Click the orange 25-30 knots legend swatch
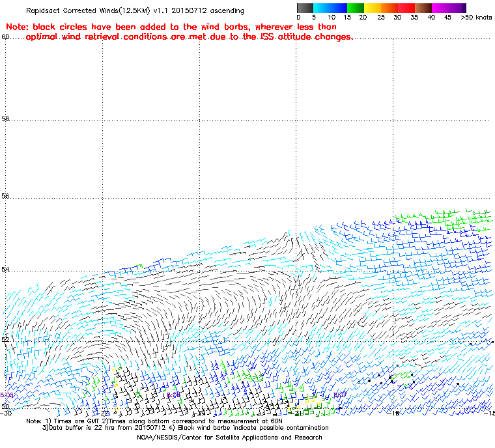 click(x=389, y=8)
